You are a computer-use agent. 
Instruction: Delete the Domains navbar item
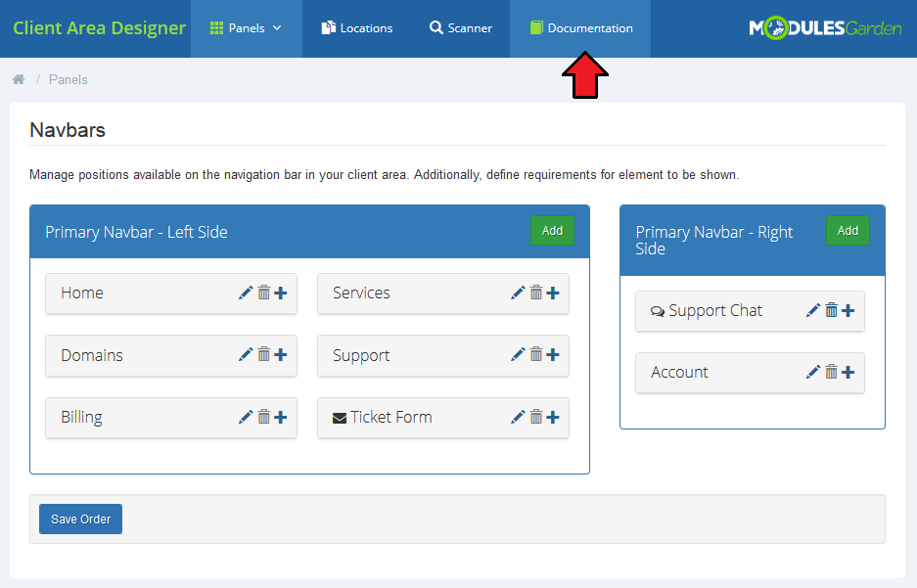(264, 355)
